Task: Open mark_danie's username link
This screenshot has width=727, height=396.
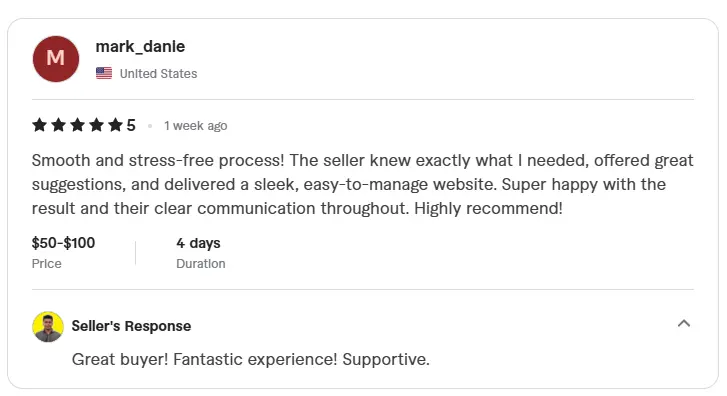Action: tap(140, 46)
